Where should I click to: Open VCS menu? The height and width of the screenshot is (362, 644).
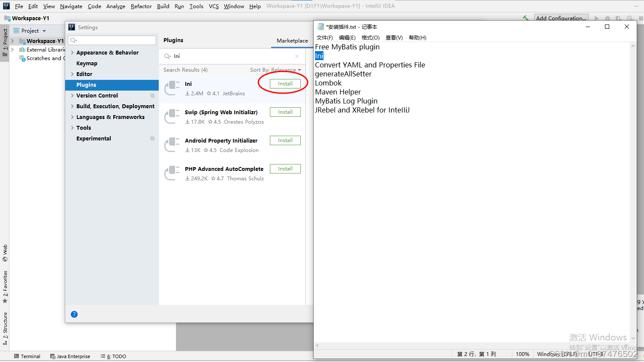pos(214,6)
